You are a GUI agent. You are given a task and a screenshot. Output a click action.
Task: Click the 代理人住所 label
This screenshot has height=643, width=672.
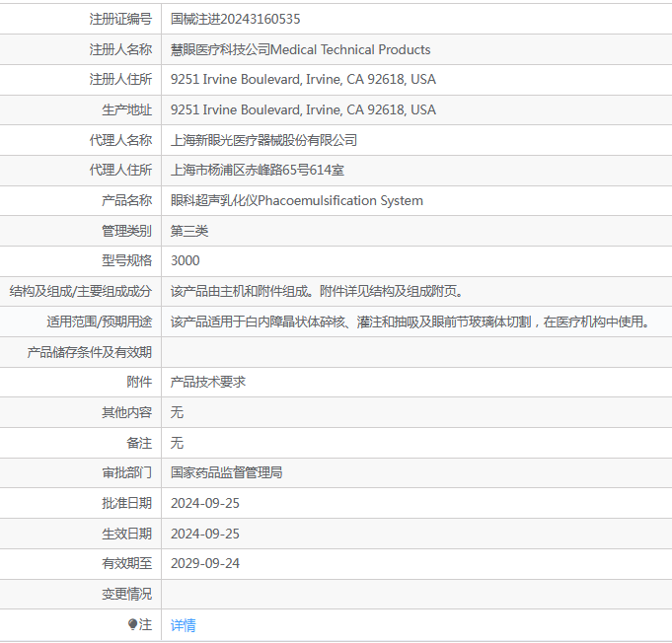click(120, 170)
